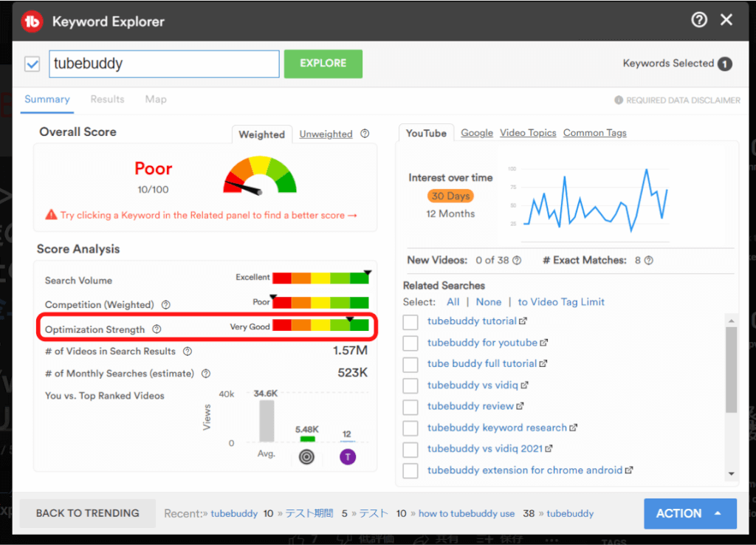Open external link icon for tubebuddy for youtube
Screen dimensions: 756x545
(x=544, y=343)
